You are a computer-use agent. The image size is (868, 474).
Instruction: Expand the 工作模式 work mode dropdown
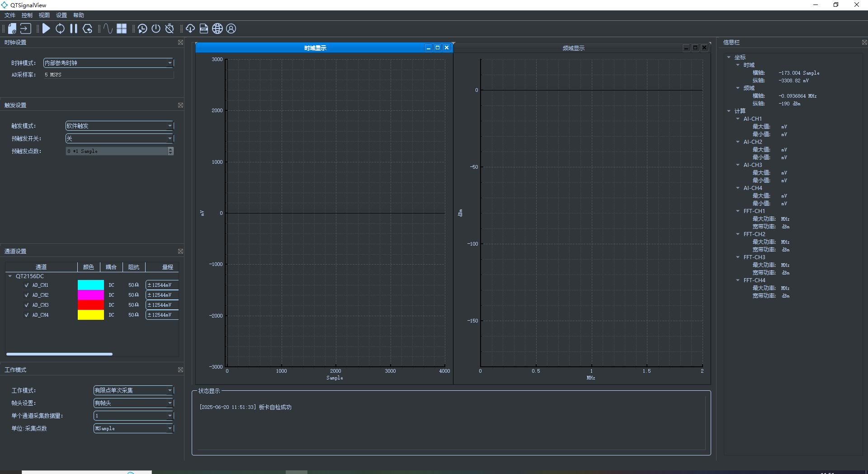[x=133, y=390]
